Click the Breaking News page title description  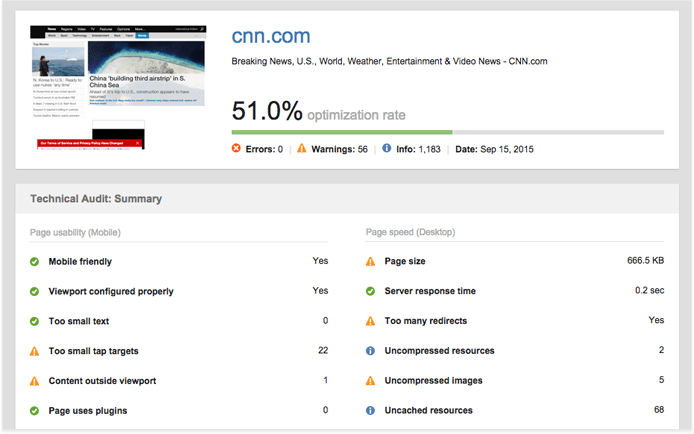(389, 61)
